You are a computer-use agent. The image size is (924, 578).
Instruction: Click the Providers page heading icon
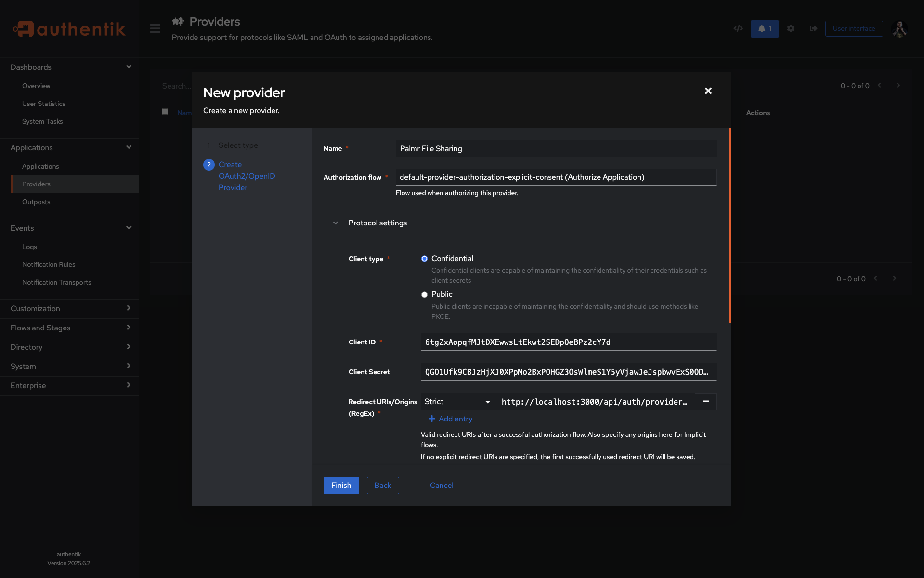pyautogui.click(x=178, y=21)
